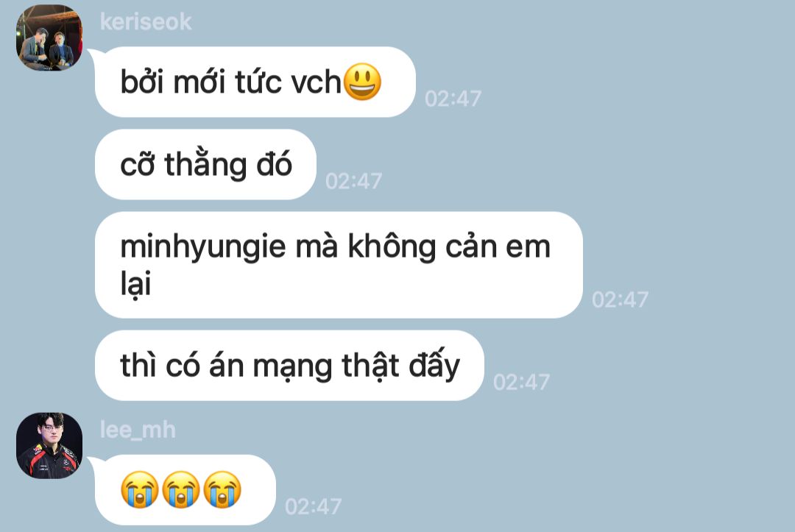Click the timestamp beside the 'minhyungie' message
Screen dimensions: 795x532
(620, 300)
